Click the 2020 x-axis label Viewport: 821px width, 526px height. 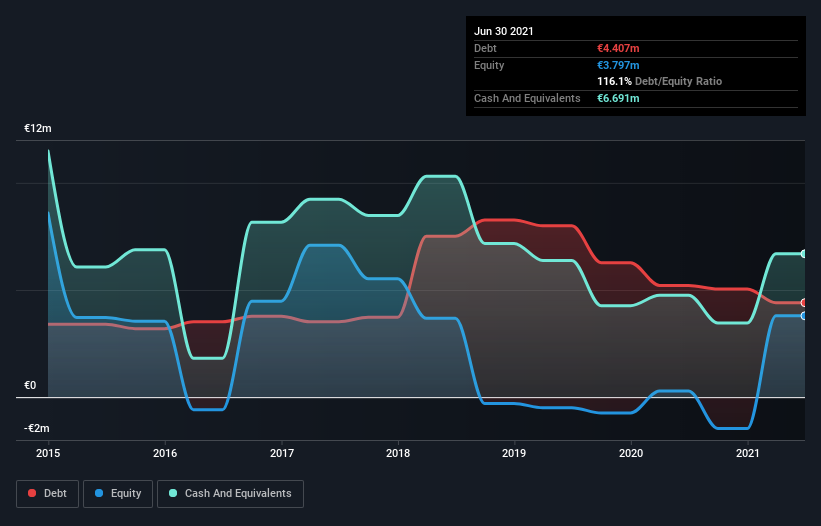point(631,453)
